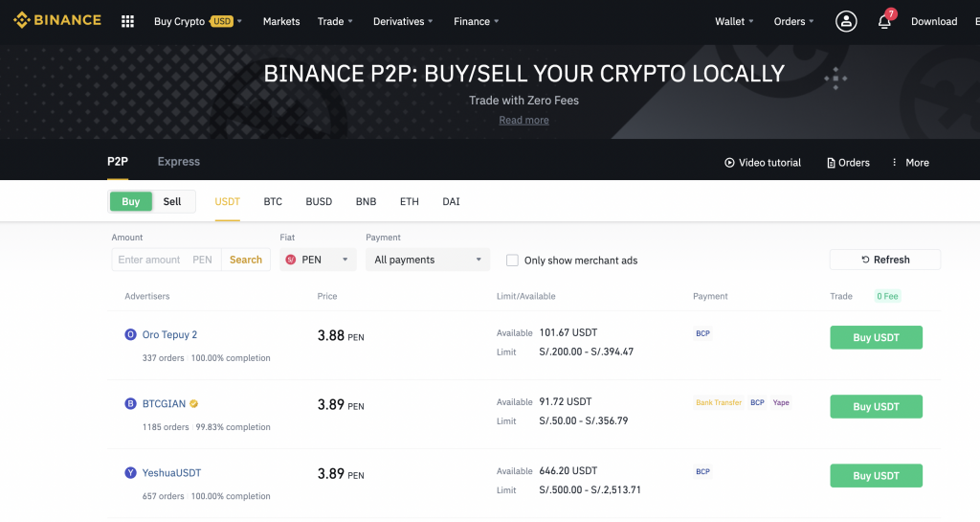
Task: Click the Orders document icon
Action: 831,163
